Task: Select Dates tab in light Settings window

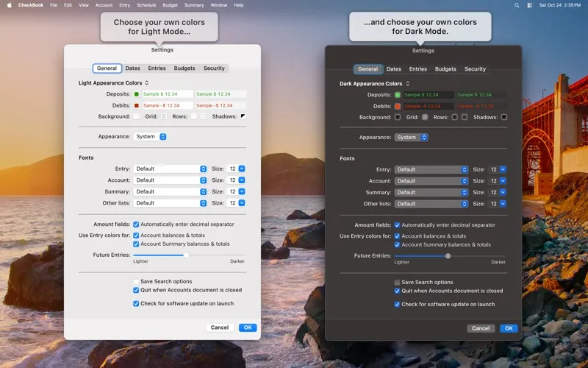Action: pos(133,68)
